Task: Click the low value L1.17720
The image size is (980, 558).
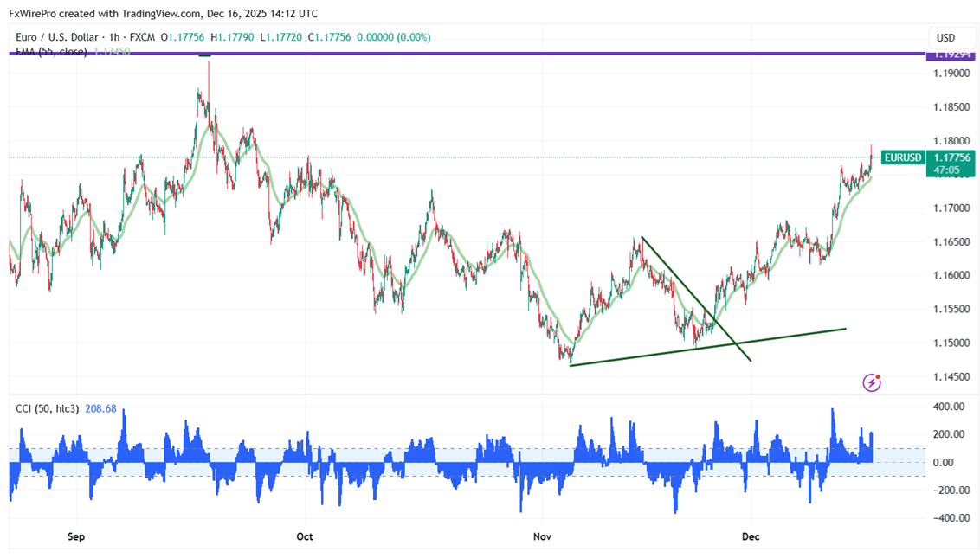Action: tap(280, 37)
